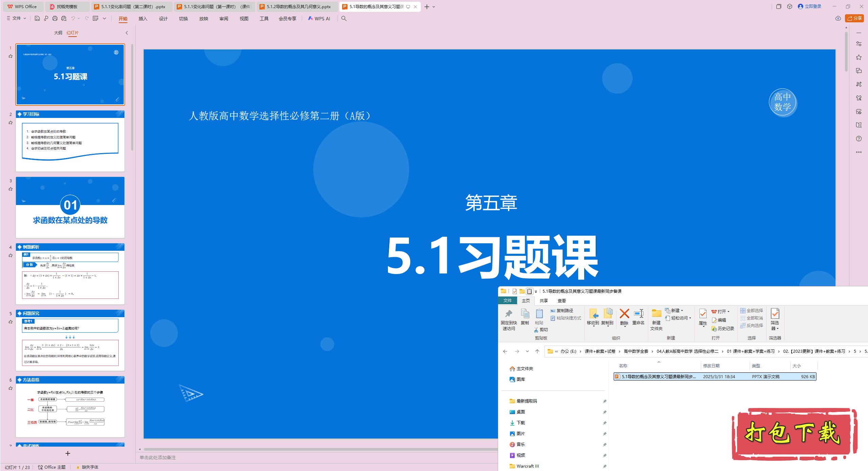Switch to Explorer 查看 tab

point(562,301)
